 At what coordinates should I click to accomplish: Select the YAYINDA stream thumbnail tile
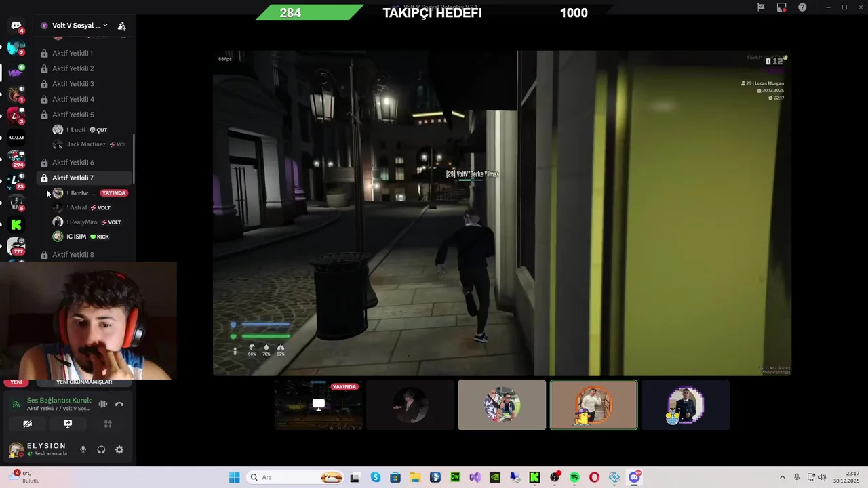pos(319,405)
